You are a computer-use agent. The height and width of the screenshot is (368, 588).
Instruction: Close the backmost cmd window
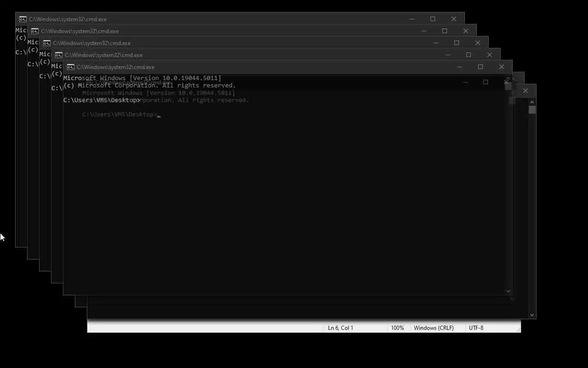pos(454,19)
